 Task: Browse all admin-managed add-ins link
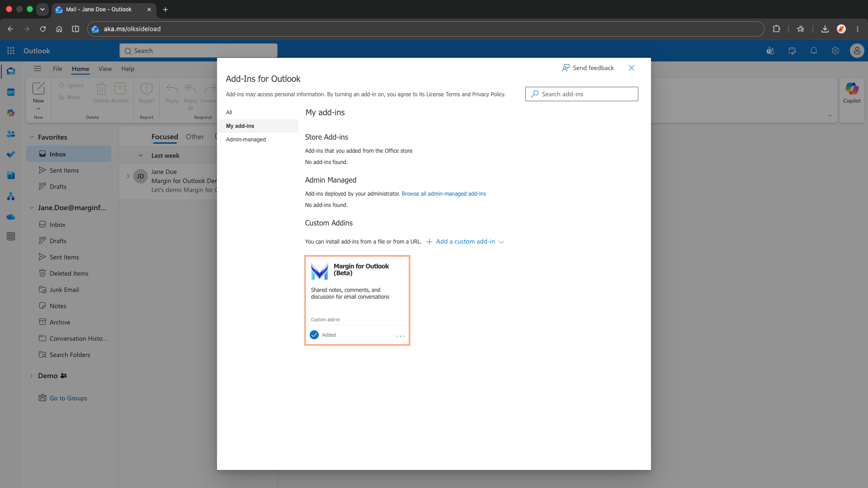click(x=443, y=194)
